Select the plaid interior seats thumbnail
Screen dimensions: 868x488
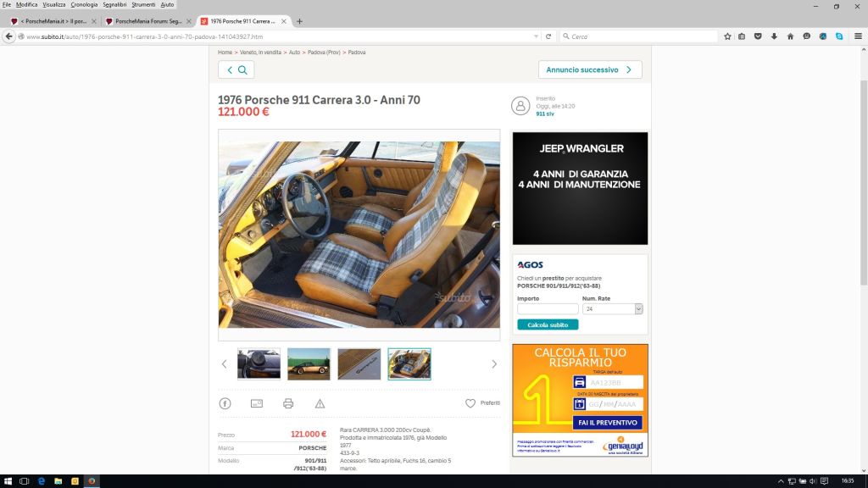pyautogui.click(x=409, y=364)
